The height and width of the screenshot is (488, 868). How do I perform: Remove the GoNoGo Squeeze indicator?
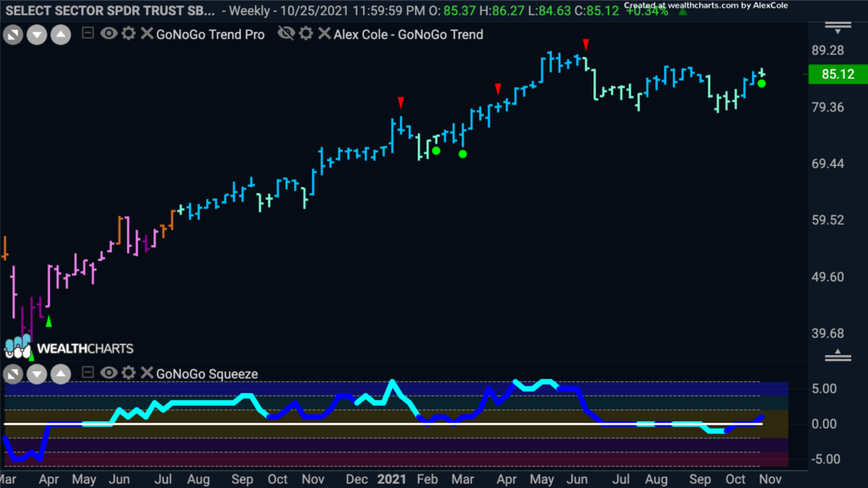[147, 373]
